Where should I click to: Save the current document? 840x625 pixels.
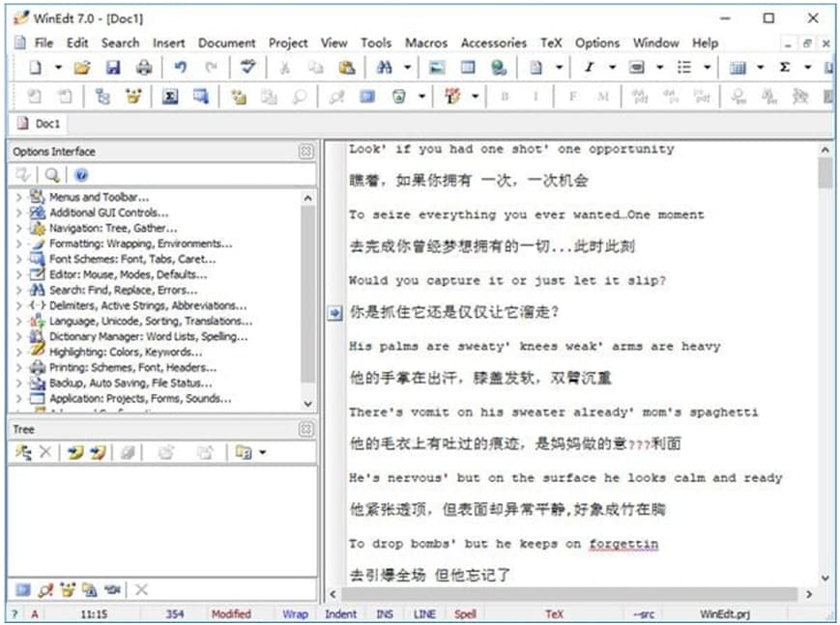click(114, 67)
